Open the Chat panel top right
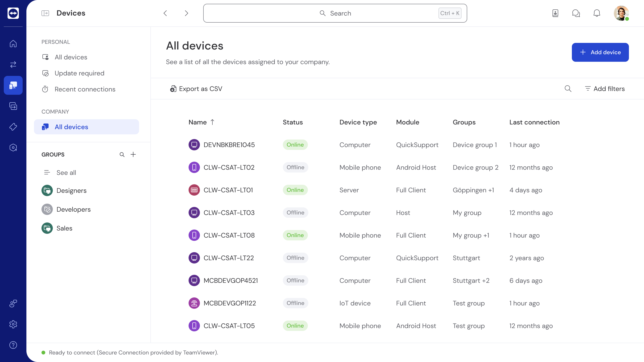644x362 pixels. click(x=576, y=13)
